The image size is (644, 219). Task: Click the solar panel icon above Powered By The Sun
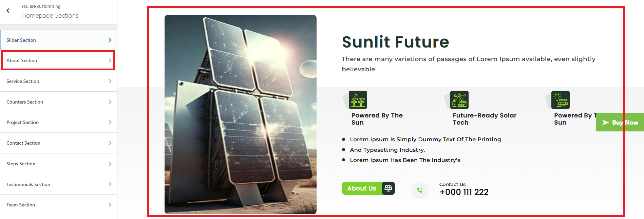(358, 100)
